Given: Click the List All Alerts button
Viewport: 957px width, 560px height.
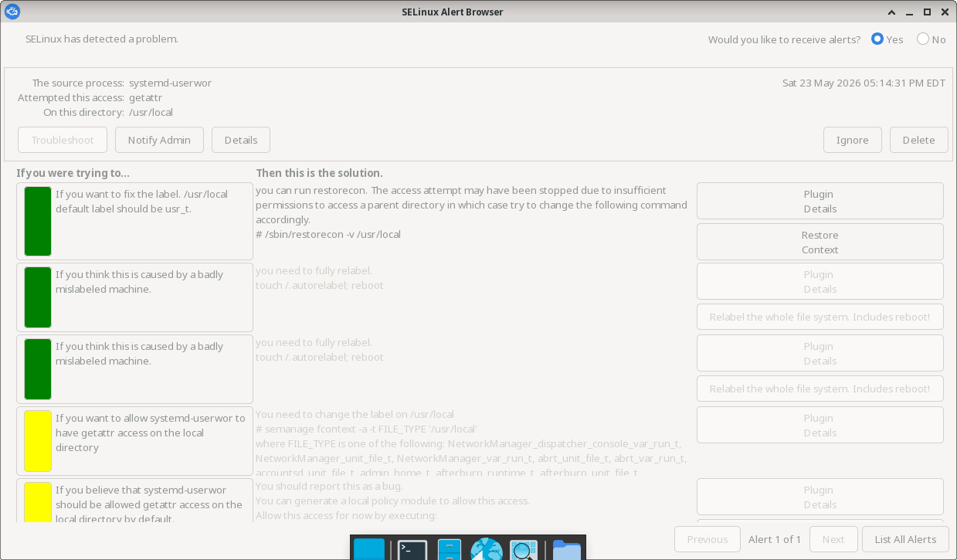Looking at the screenshot, I should (905, 539).
